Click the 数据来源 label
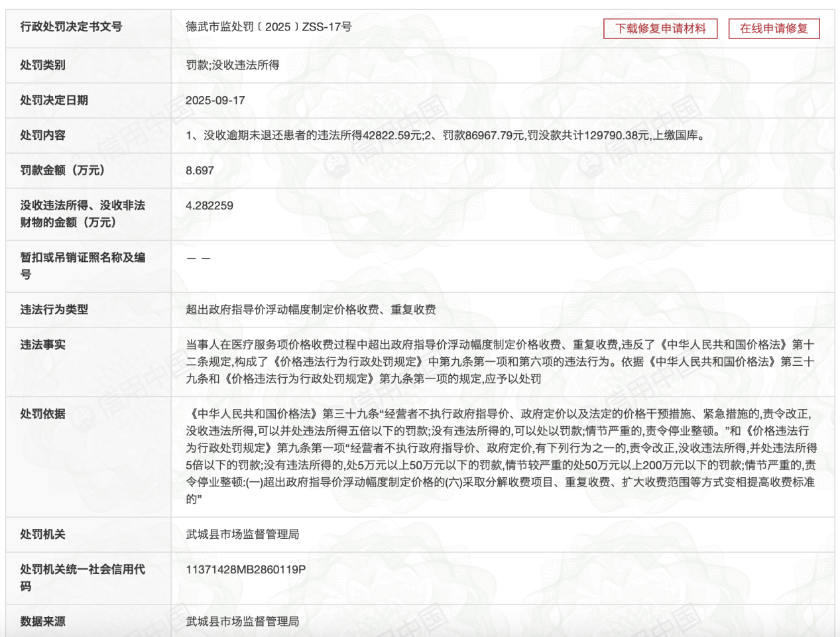The width and height of the screenshot is (840, 637). [x=42, y=622]
